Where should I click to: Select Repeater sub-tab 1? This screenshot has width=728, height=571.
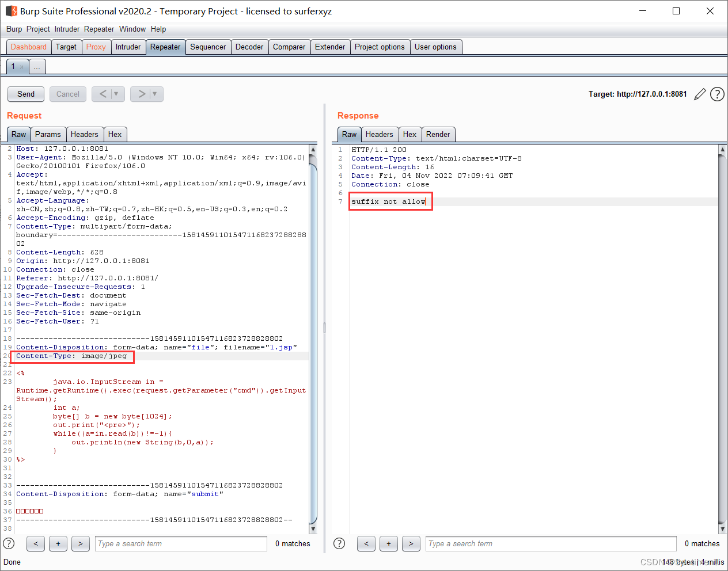click(17, 67)
